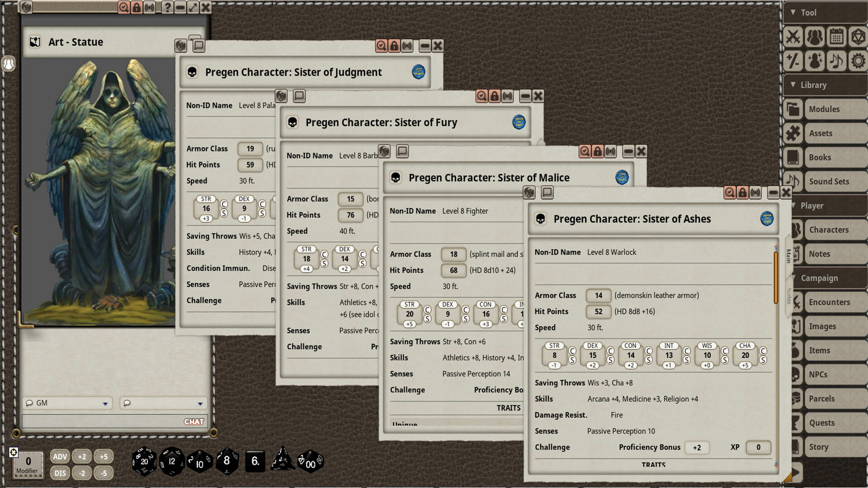Screen dimensions: 868x488
Task: Open the GM speaker dropdown
Action: point(105,403)
